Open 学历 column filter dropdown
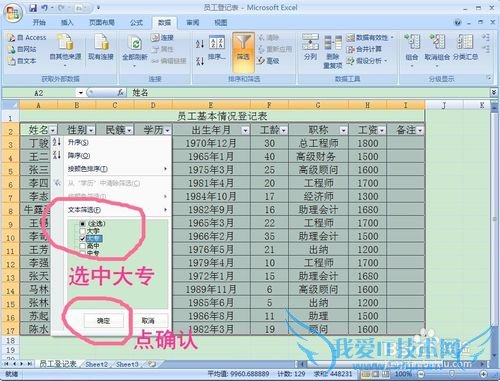 [x=167, y=130]
